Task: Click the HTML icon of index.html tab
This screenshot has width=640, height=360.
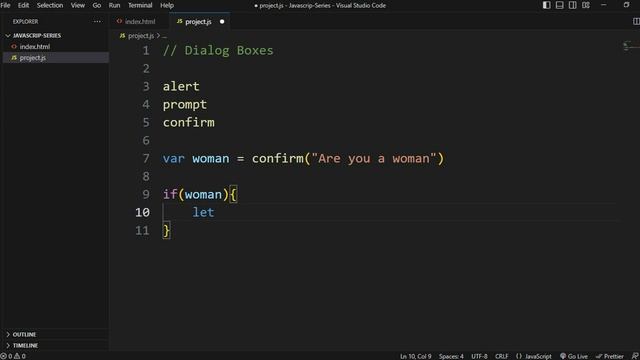Action: click(x=119, y=21)
